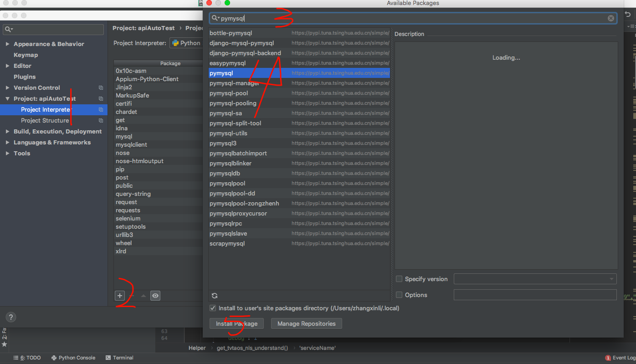Expand the Version Control section
The height and width of the screenshot is (364, 636).
[7, 88]
